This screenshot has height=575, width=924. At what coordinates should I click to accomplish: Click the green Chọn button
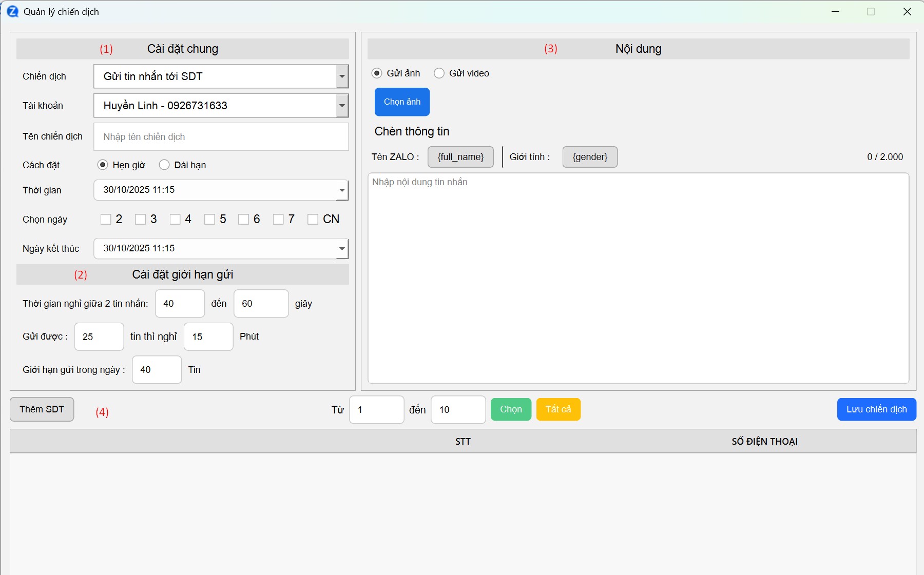point(511,409)
